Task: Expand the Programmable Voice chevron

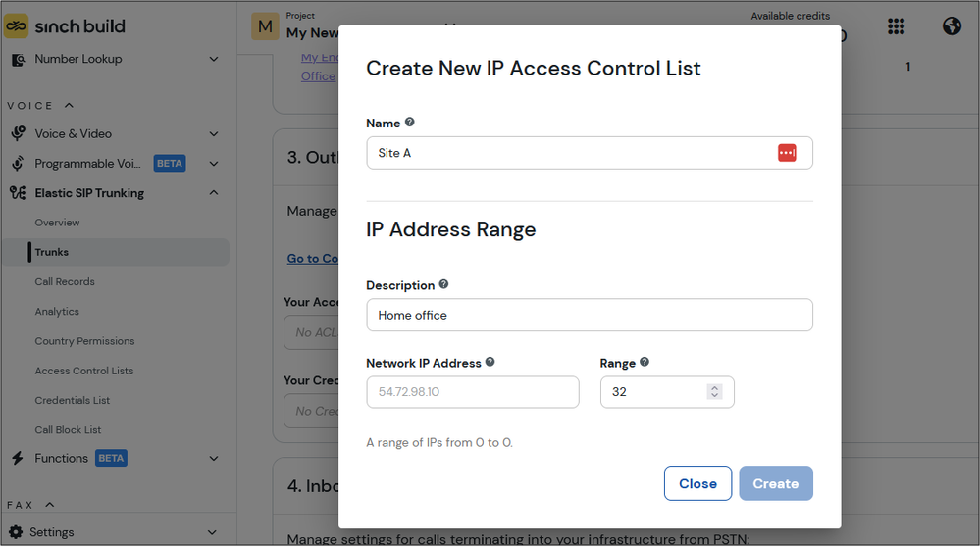Action: point(214,164)
